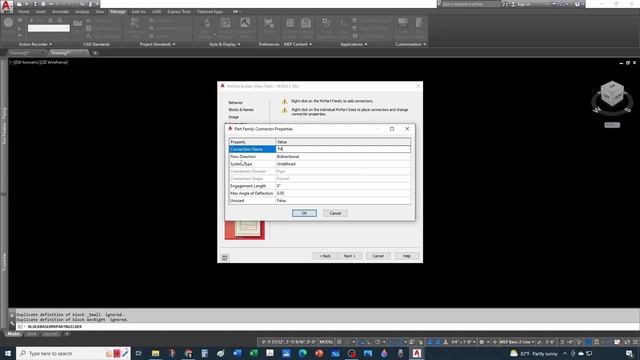This screenshot has width=640, height=360.
Task: Click the MvPart Builder bottom-left icon
Action: click(x=225, y=258)
